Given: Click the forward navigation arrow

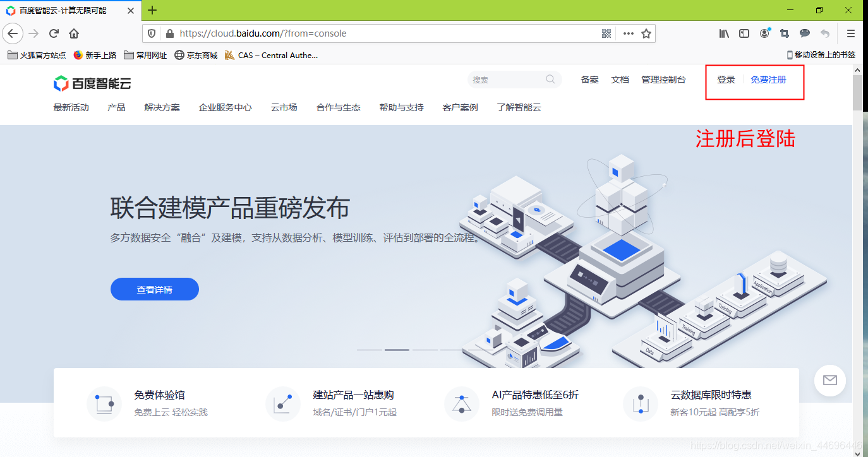Looking at the screenshot, I should pyautogui.click(x=33, y=33).
